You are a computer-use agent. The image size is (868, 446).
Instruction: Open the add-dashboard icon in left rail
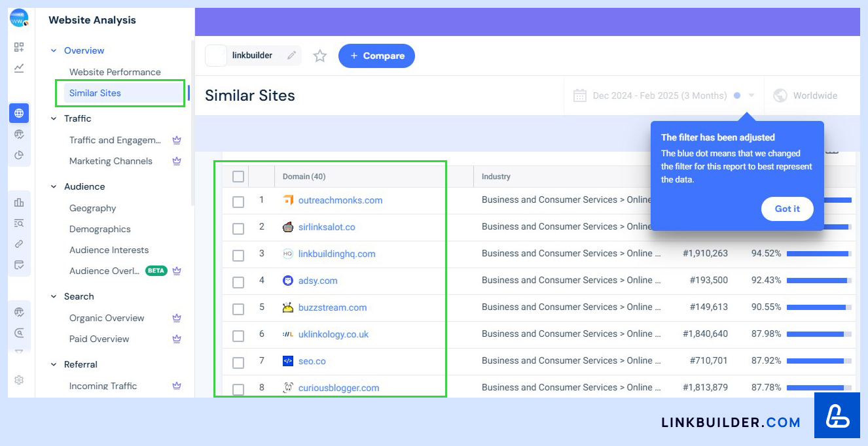[x=19, y=47]
